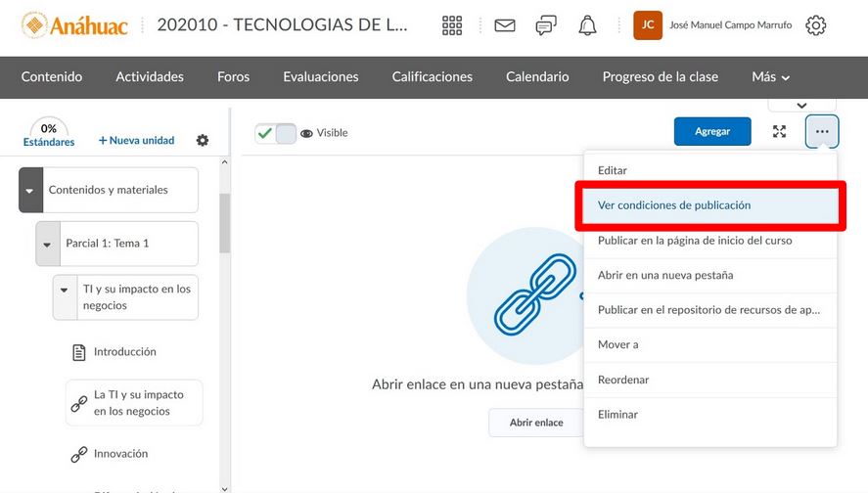Click the gear icon beside Nueva unidad
This screenshot has height=493, width=868.
tap(203, 140)
